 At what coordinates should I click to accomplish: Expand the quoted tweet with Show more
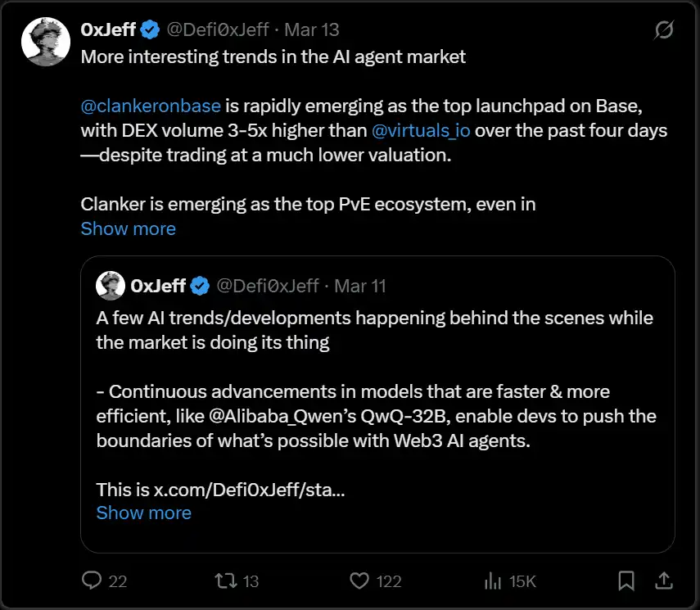(143, 513)
